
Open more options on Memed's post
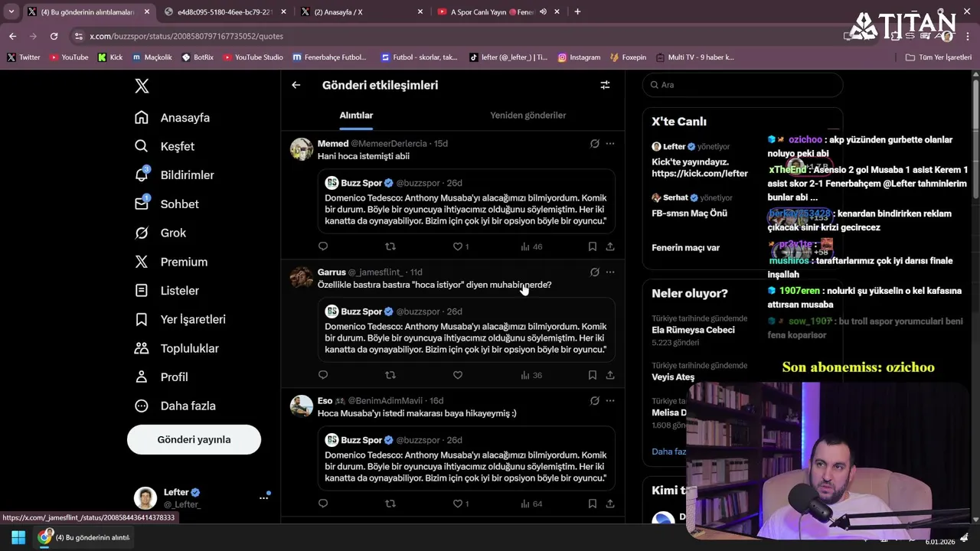click(x=610, y=143)
